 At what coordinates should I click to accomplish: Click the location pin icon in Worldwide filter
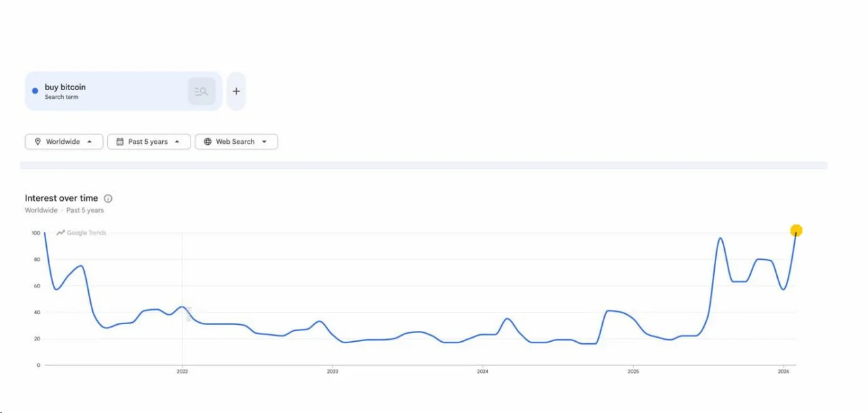click(38, 142)
